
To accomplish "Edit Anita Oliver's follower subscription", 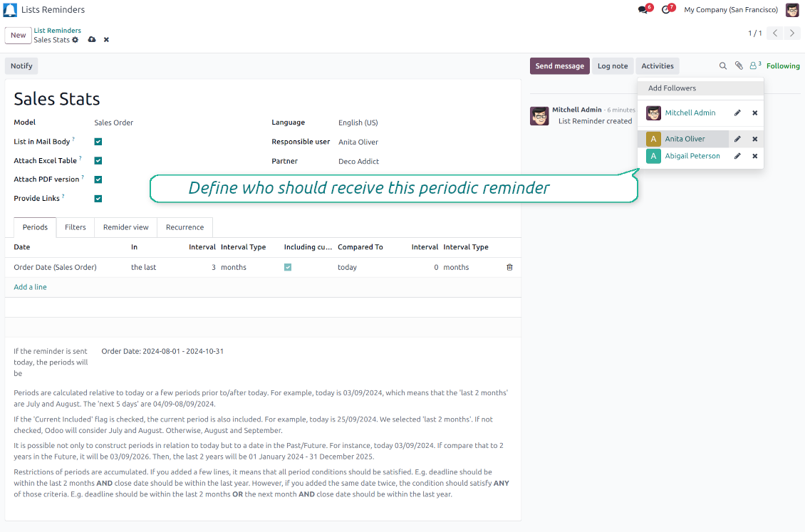I will click(737, 139).
